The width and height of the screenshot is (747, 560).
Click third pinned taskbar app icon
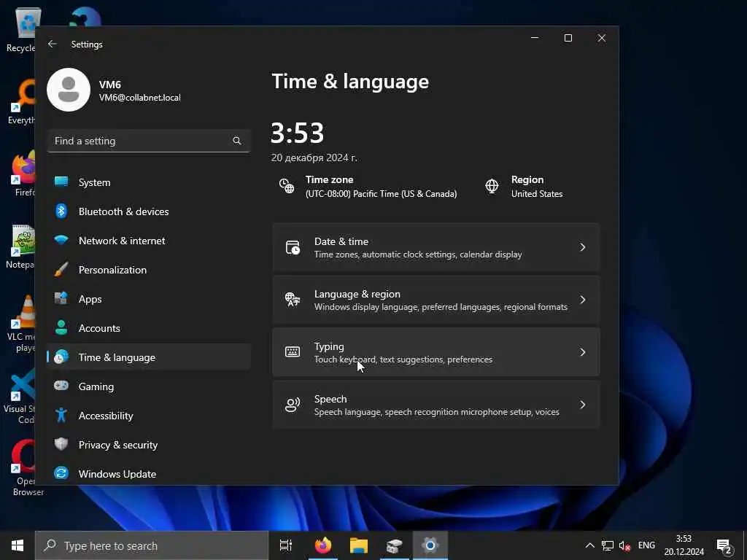(395, 545)
